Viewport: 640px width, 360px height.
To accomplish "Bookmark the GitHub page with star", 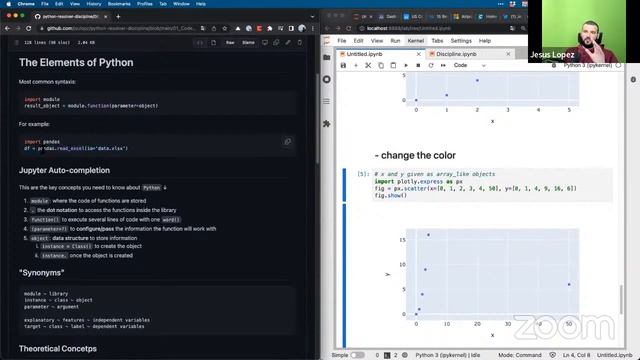I will 224,29.
